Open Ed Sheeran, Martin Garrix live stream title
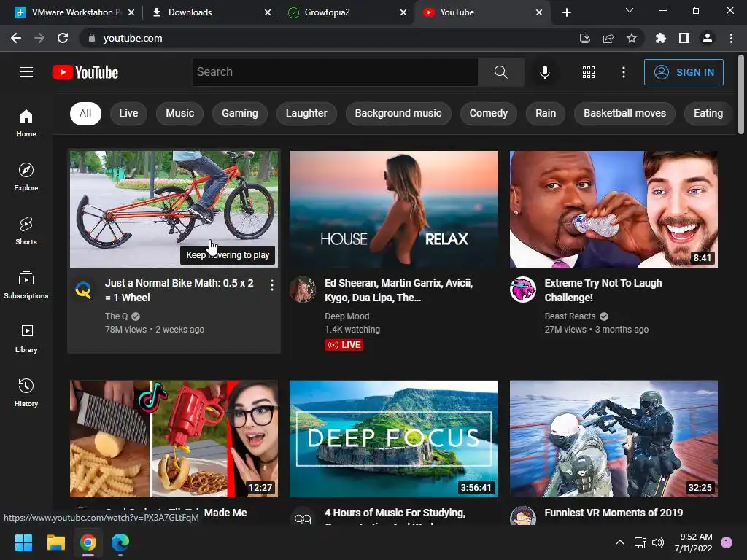 [x=399, y=290]
